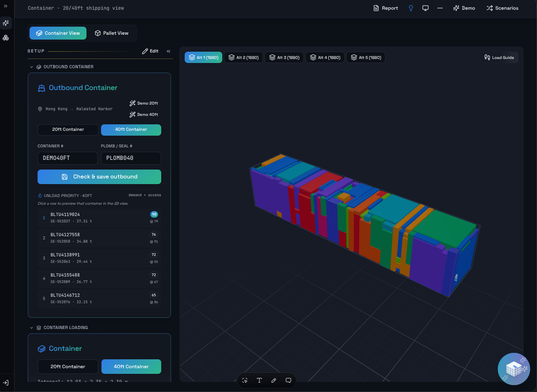Select 40ft Container in Outbound Container
The width and height of the screenshot is (537, 392).
click(131, 130)
